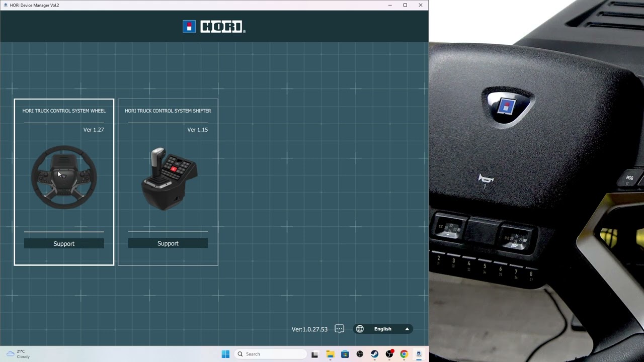Image resolution: width=644 pixels, height=362 pixels.
Task: Click the HORI Device Manager taskbar icon
Action: click(x=419, y=354)
